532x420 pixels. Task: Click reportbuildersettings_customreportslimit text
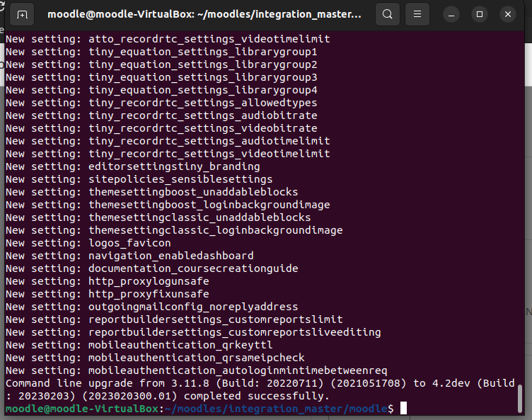216,319
